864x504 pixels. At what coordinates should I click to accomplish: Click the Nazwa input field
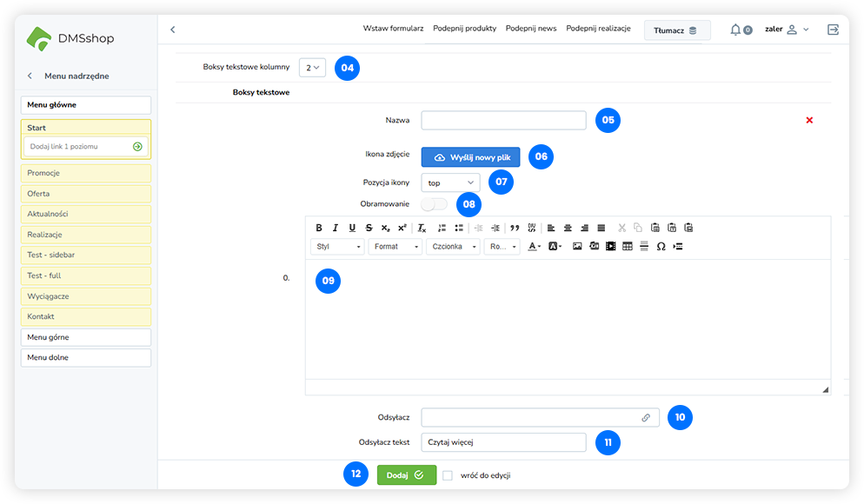click(x=503, y=120)
